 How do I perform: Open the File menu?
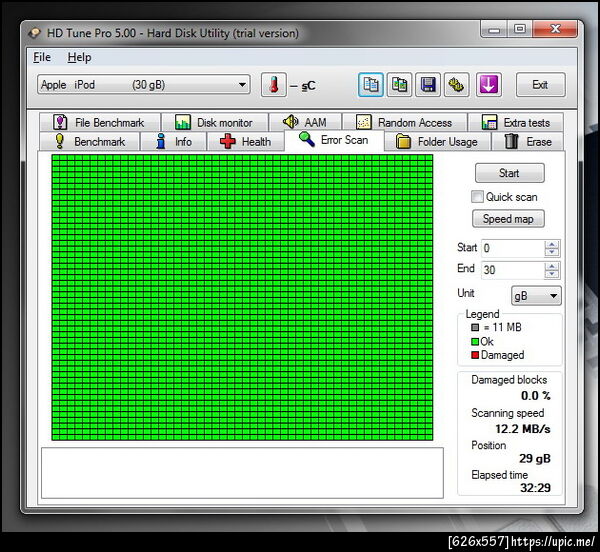[42, 57]
